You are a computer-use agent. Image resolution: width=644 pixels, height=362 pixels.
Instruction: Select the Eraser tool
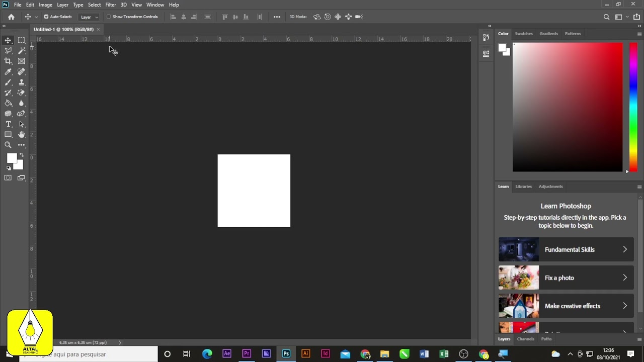click(x=21, y=93)
